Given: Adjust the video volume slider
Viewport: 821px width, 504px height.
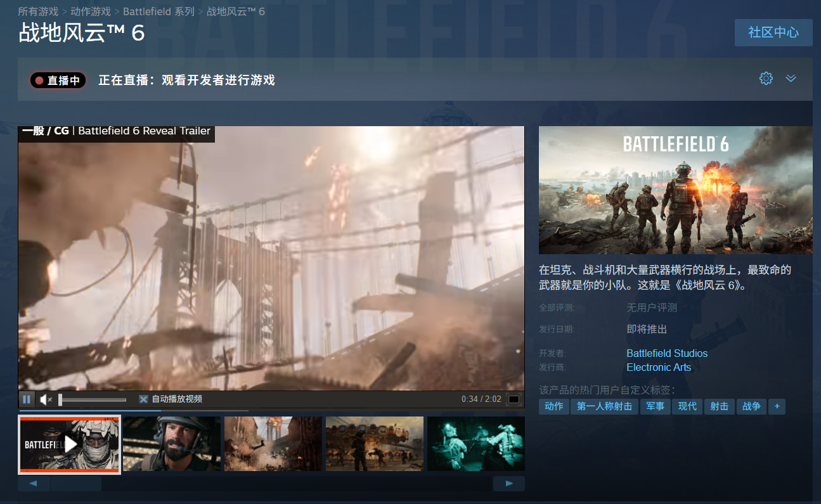Looking at the screenshot, I should 92,399.
